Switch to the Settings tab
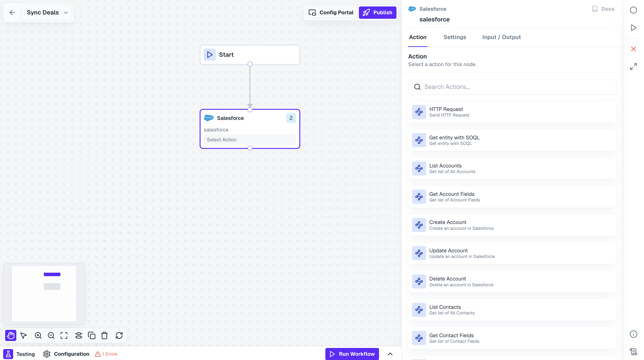 tap(455, 37)
